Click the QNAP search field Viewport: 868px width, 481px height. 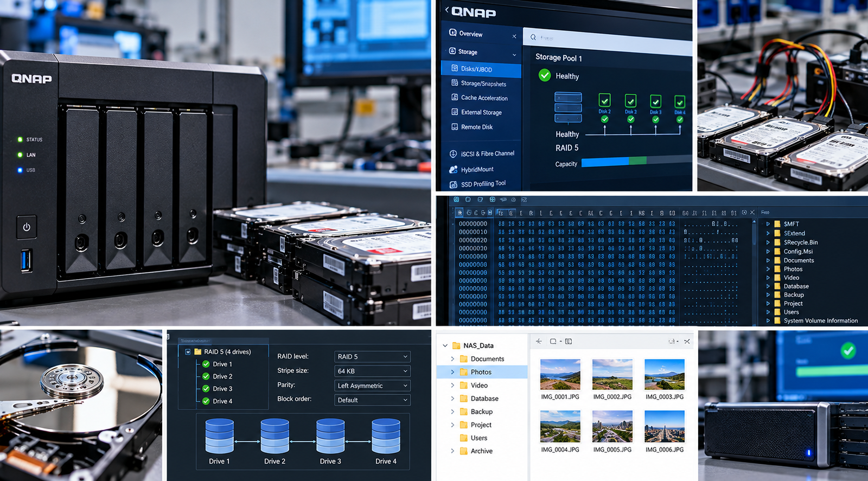tap(608, 39)
